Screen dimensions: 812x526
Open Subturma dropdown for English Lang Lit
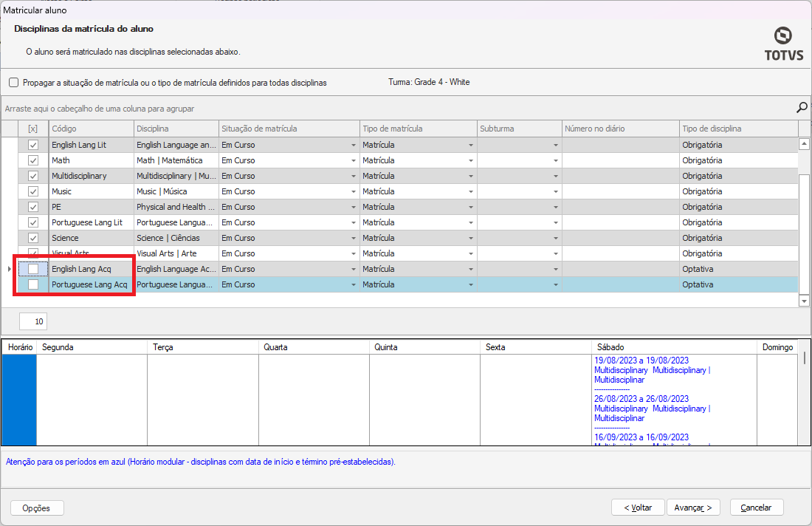tap(555, 145)
